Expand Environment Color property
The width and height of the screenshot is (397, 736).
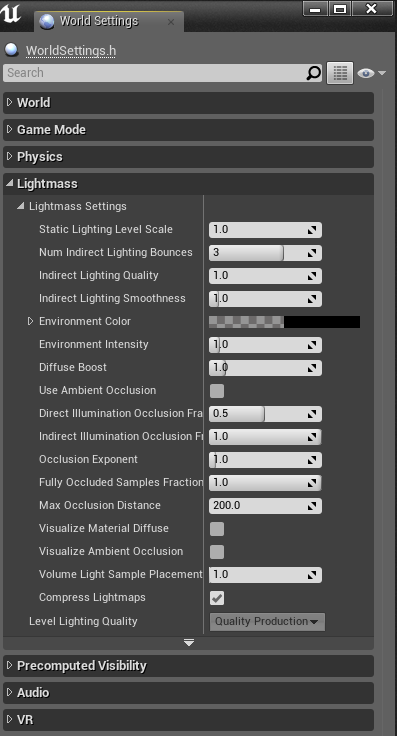(x=31, y=322)
